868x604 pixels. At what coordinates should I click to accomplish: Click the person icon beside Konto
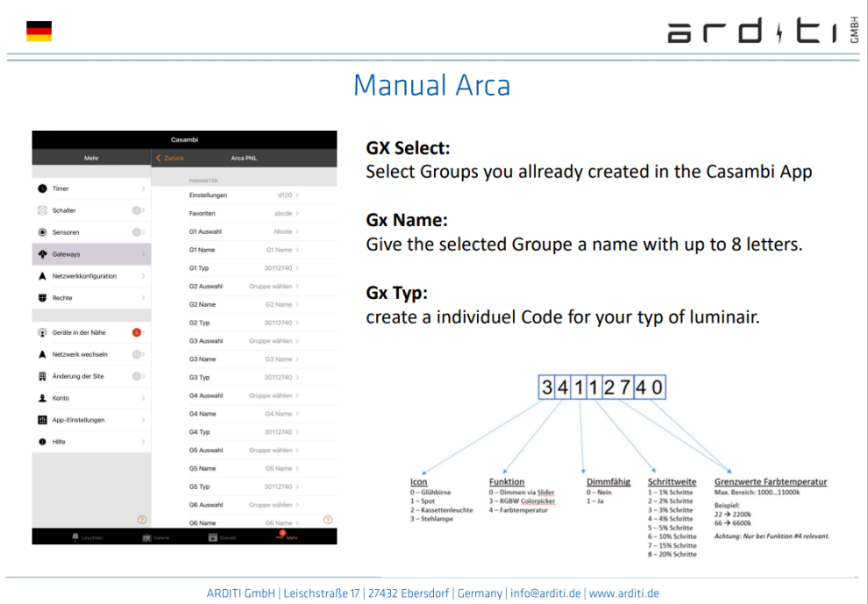coord(43,398)
